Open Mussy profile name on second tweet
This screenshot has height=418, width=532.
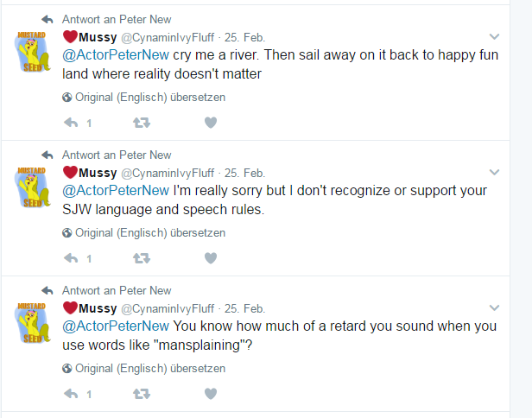[x=97, y=173]
